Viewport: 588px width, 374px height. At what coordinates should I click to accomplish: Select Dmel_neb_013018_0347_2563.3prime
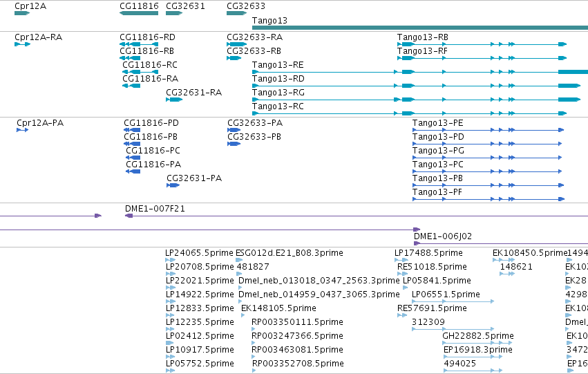tap(319, 281)
